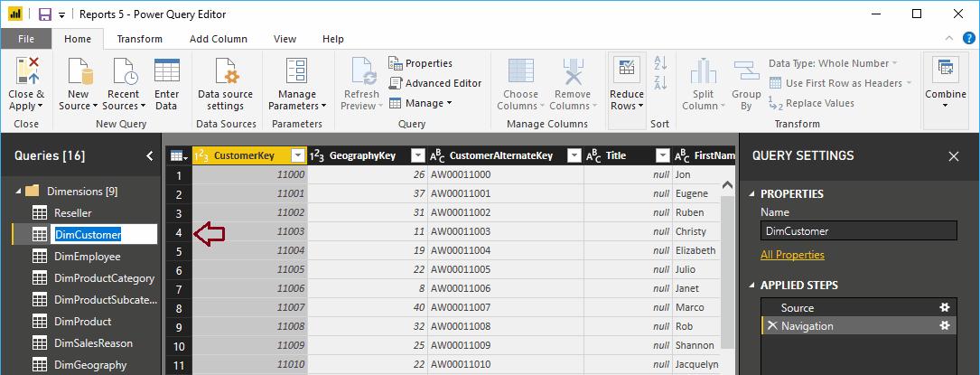The height and width of the screenshot is (375, 980).
Task: Select the DimGeography query
Action: pyautogui.click(x=90, y=365)
